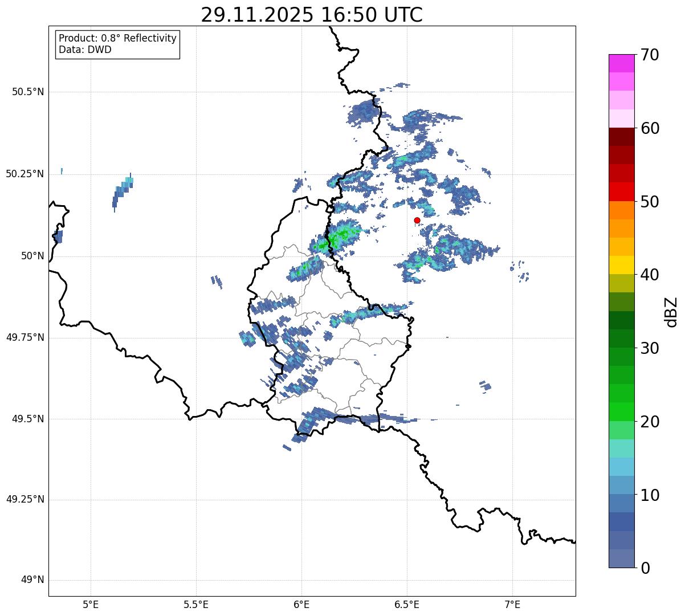Click the 6°E longitude label

click(x=301, y=605)
